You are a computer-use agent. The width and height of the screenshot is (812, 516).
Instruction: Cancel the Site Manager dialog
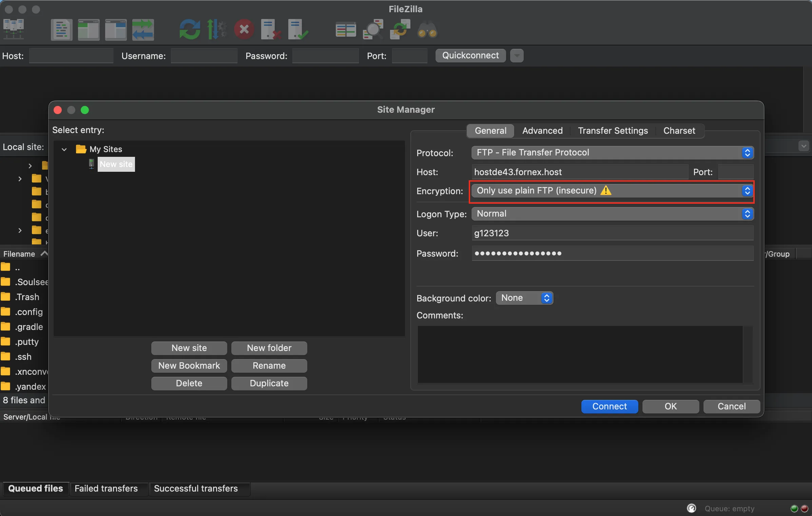[732, 406]
